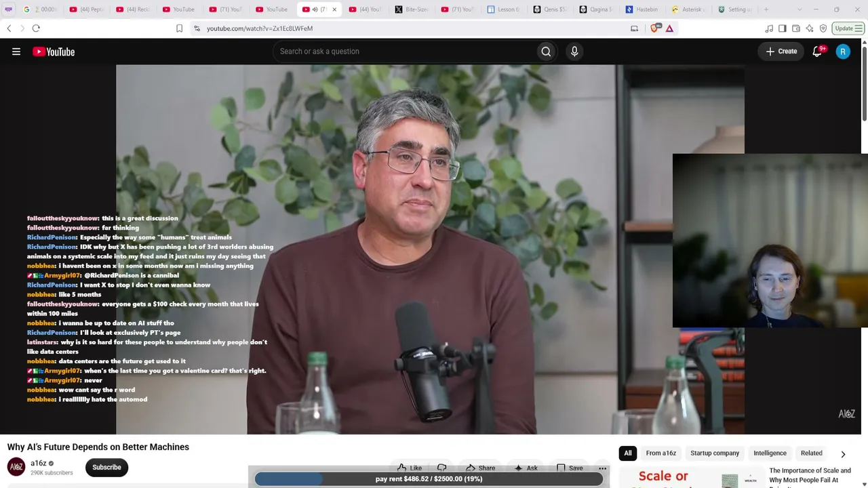The height and width of the screenshot is (488, 868).
Task: Open The Importance of Scale video title
Action: point(810,475)
